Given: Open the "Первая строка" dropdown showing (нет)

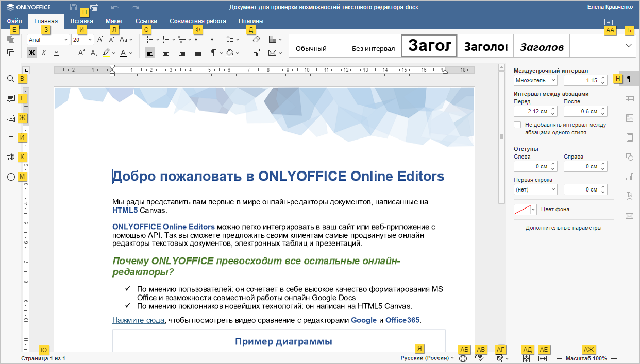Looking at the screenshot, I should pos(536,189).
